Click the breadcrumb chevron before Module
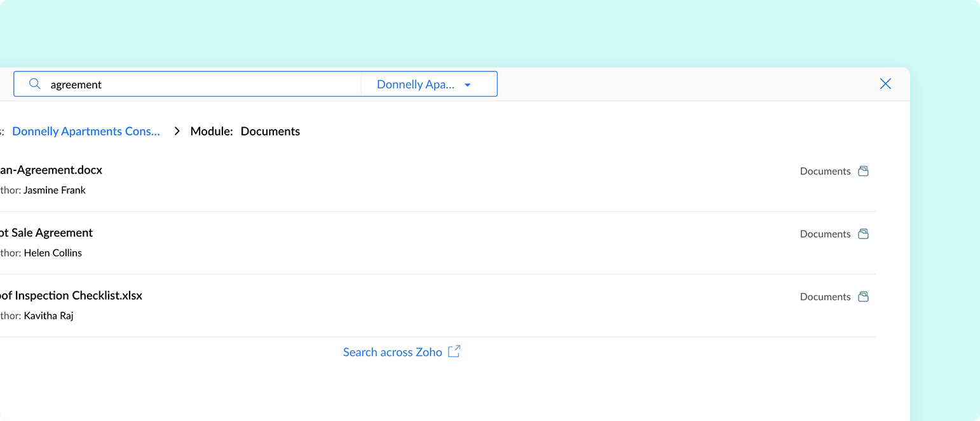 click(x=177, y=131)
